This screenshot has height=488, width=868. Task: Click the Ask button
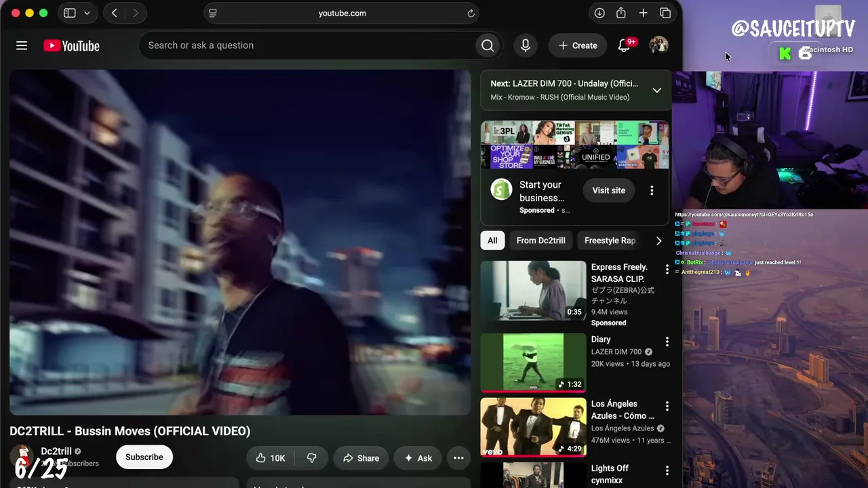coord(418,458)
